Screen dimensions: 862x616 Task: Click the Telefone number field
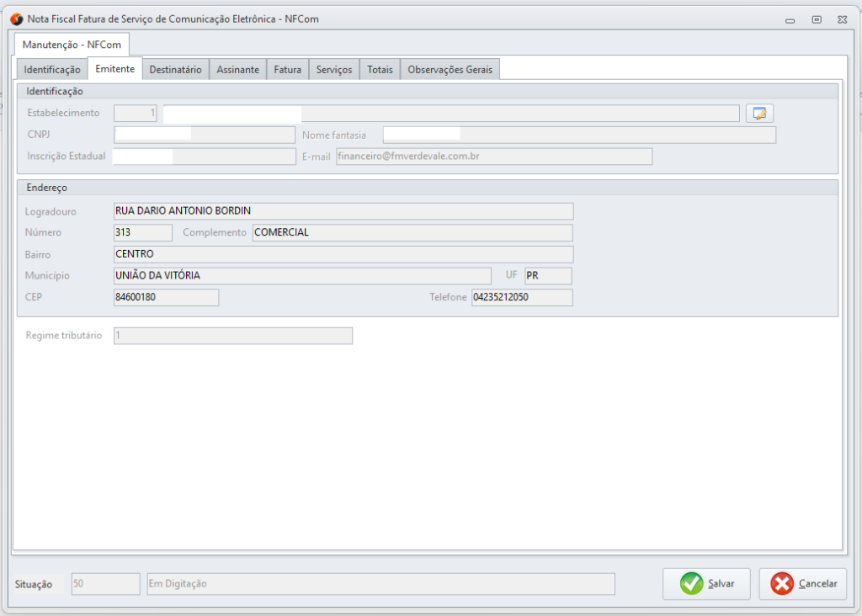pyautogui.click(x=521, y=297)
